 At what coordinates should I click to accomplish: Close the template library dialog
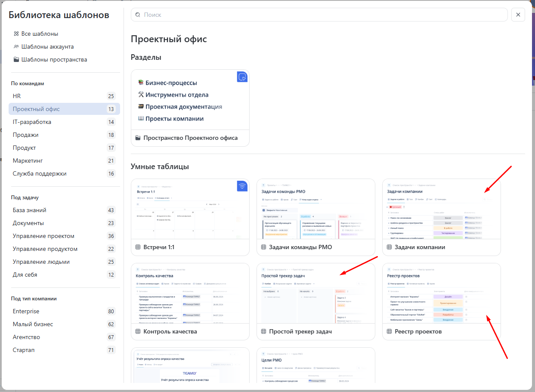pyautogui.click(x=518, y=15)
